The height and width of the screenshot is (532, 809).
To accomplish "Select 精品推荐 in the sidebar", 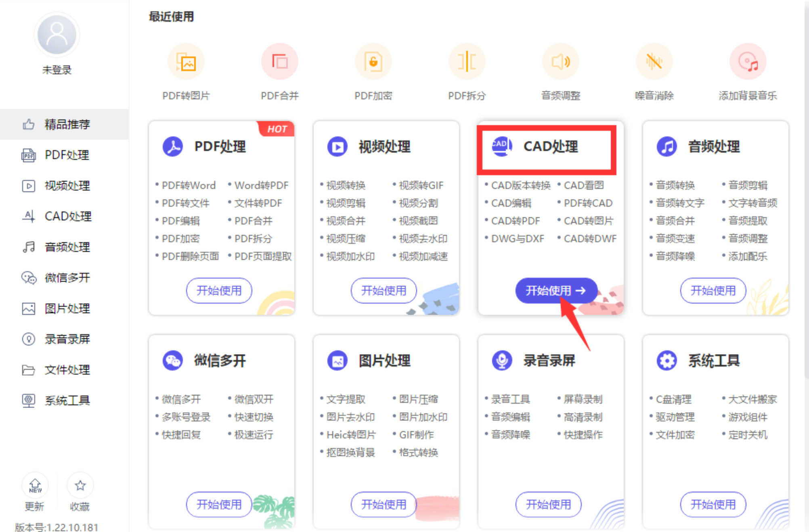I will (x=65, y=124).
